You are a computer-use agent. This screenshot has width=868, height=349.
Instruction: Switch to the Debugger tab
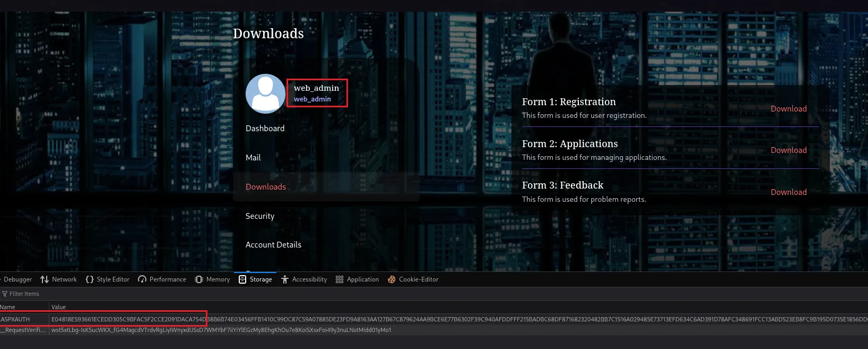click(18, 279)
